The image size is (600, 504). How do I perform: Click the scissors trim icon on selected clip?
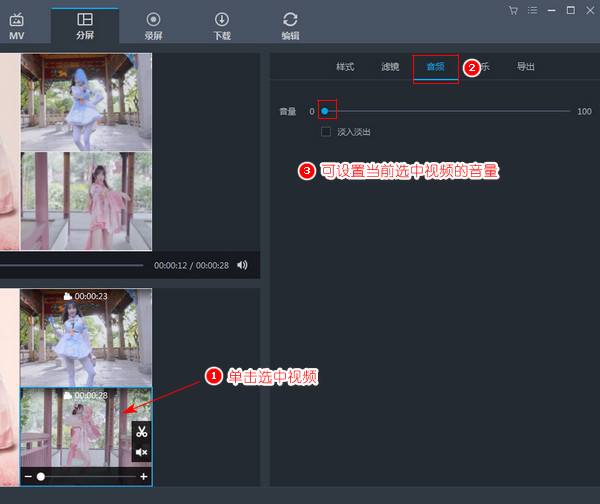coord(142,432)
